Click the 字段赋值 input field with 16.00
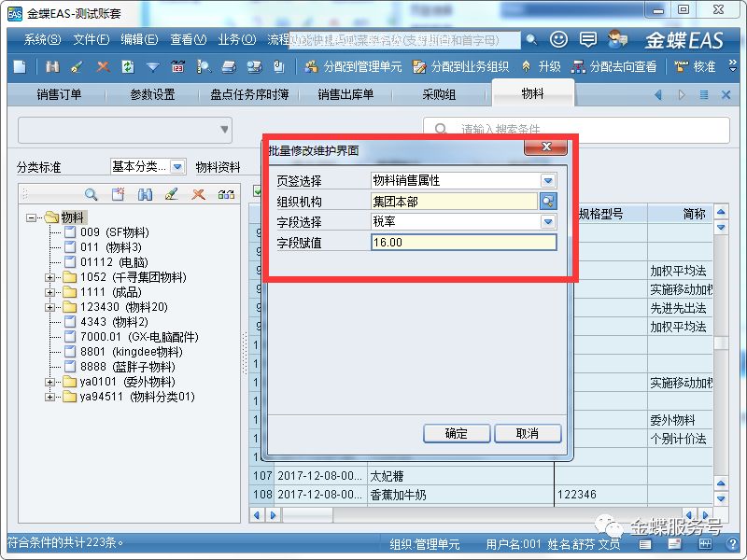The width and height of the screenshot is (747, 560). pos(463,243)
